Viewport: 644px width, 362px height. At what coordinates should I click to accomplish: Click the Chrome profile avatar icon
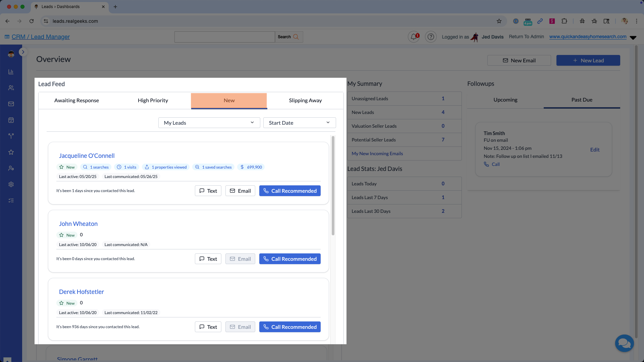625,21
